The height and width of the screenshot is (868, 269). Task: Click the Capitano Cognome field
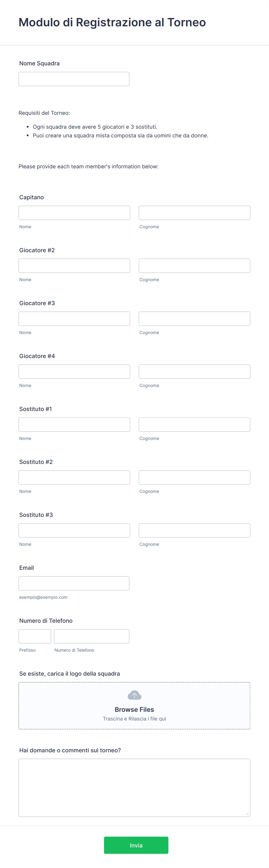click(194, 212)
